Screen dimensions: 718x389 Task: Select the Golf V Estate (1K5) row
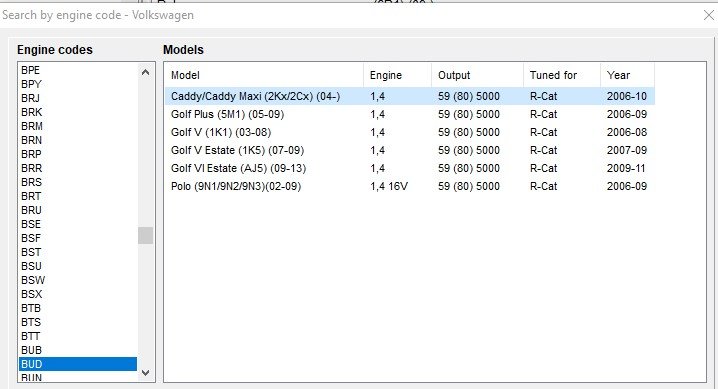410,150
